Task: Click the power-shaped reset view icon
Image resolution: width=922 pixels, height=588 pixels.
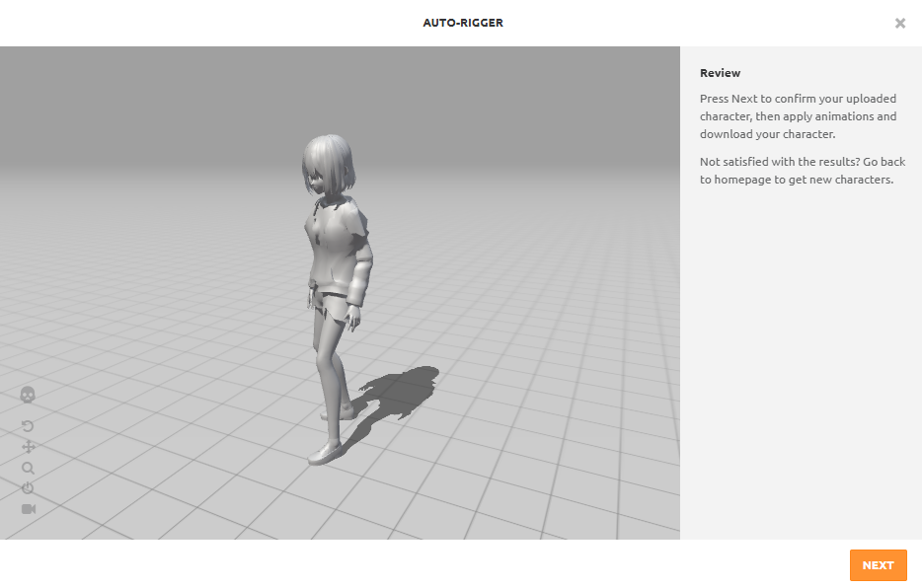Action: tap(28, 488)
